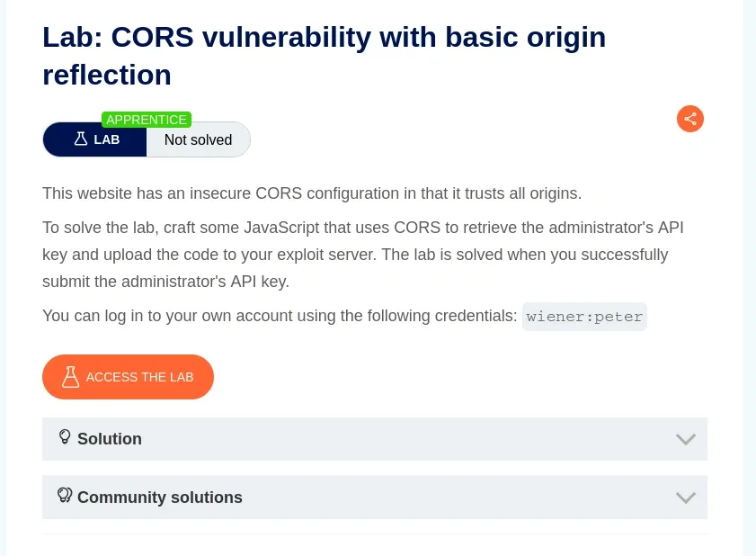The image size is (756, 556).
Task: Click the dark blue LAB label text
Action: pyautogui.click(x=107, y=139)
